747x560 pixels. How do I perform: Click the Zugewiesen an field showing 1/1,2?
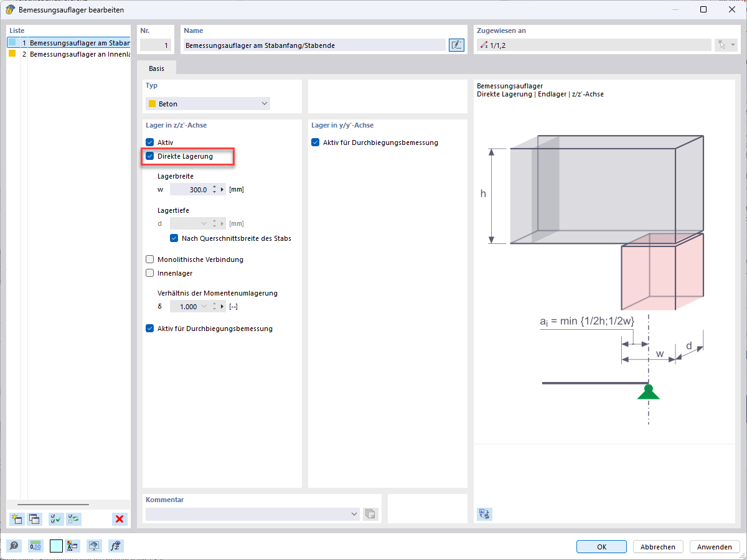click(594, 45)
